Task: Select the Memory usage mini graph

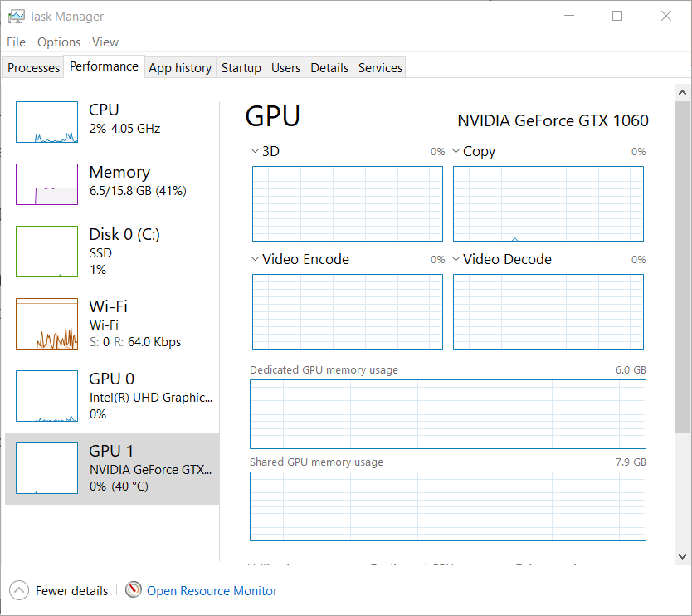Action: pos(46,184)
